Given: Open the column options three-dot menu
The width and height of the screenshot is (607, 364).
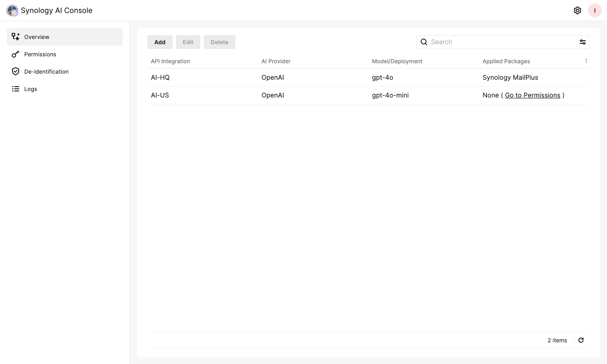Looking at the screenshot, I should point(586,61).
